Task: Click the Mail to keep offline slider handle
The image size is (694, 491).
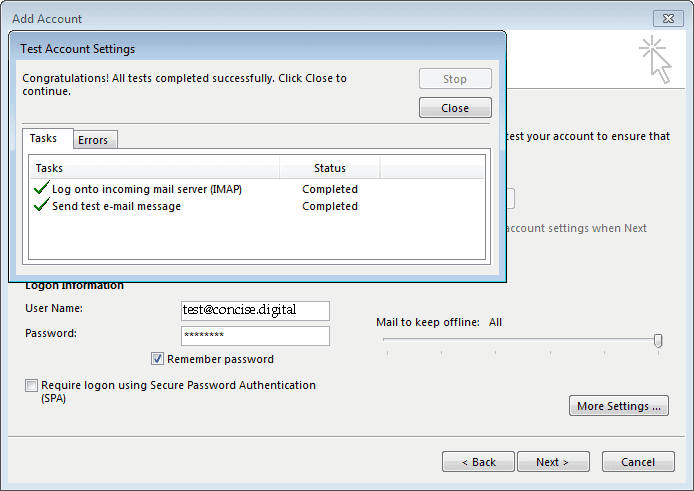Action: pos(658,340)
